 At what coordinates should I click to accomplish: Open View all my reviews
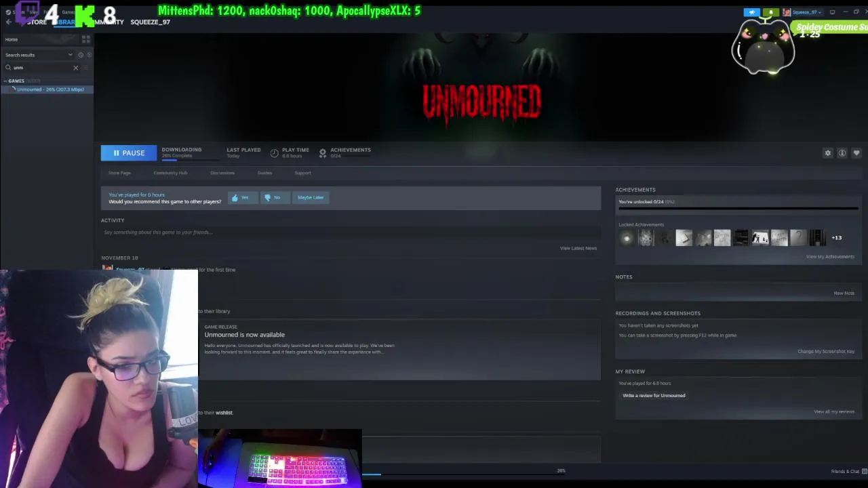834,412
